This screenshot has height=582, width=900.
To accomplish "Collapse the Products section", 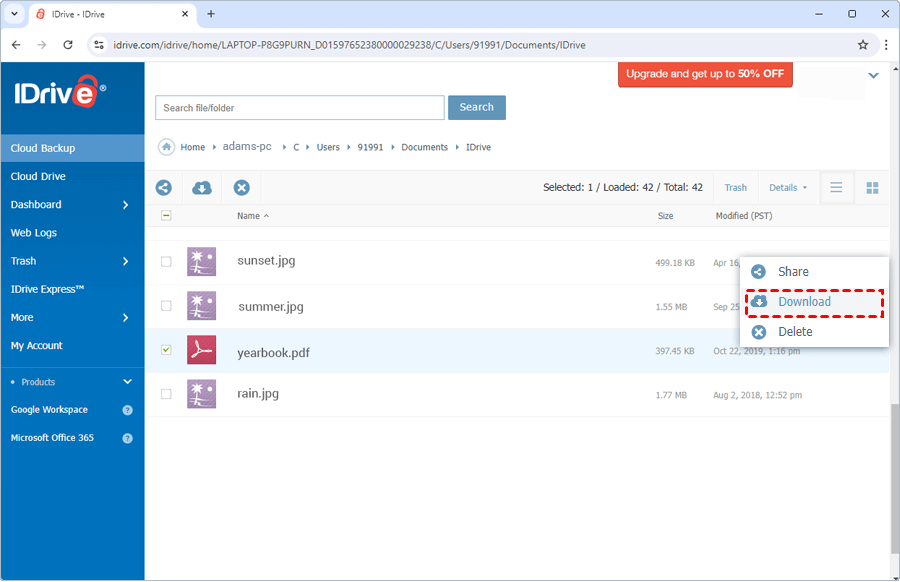I will coord(127,382).
